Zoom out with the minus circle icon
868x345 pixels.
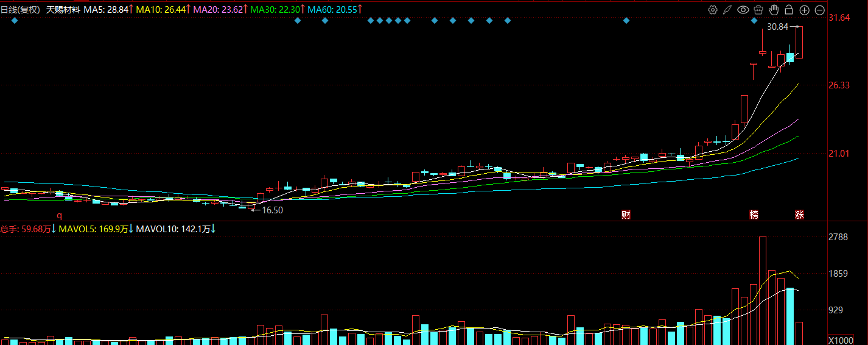click(x=819, y=10)
